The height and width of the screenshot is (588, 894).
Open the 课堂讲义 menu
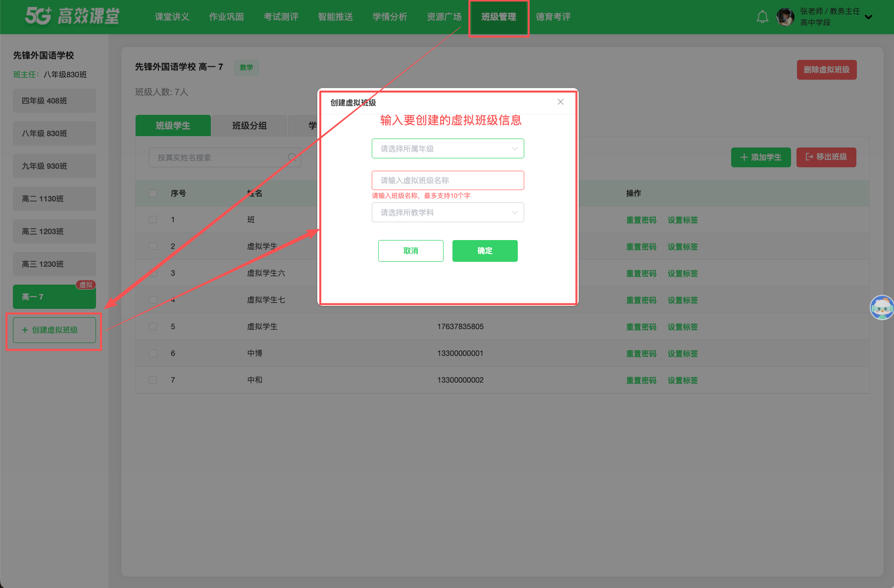172,17
